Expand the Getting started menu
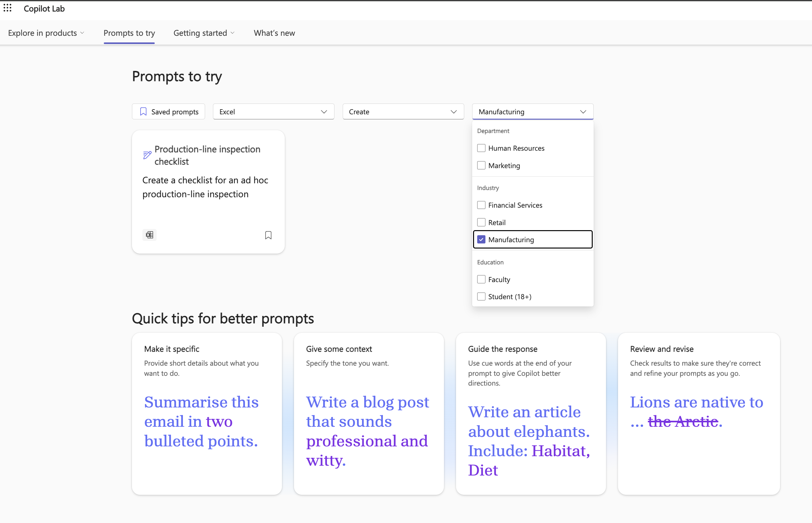 (204, 33)
